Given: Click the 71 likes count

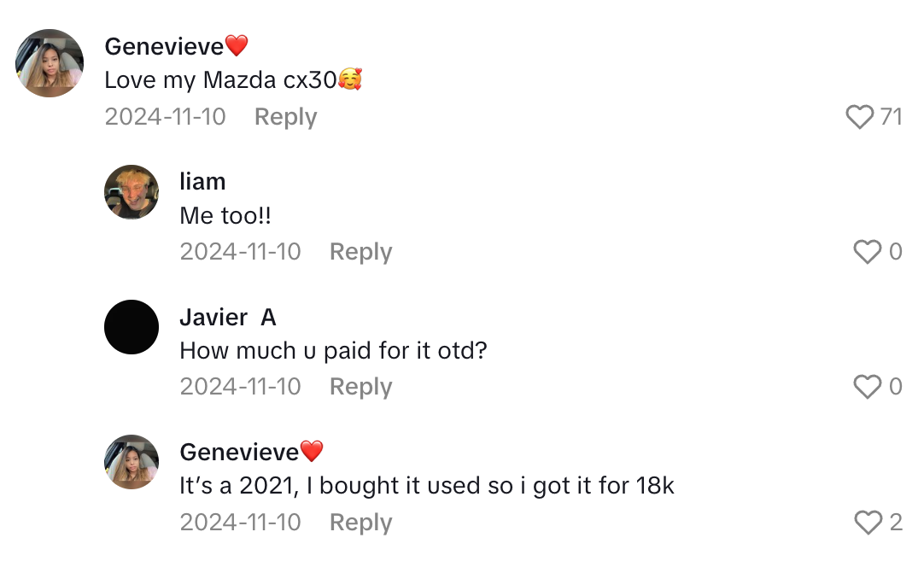Looking at the screenshot, I should (891, 117).
